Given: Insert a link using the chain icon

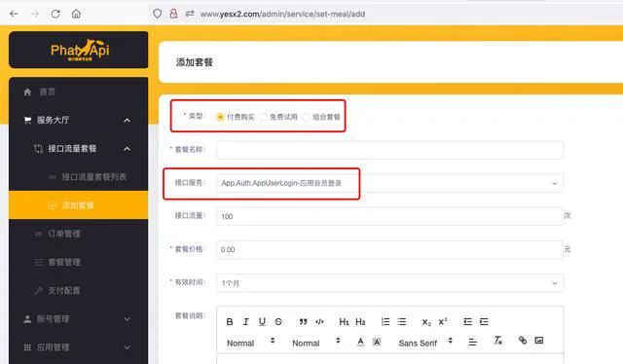Looking at the screenshot, I should pos(523,341).
